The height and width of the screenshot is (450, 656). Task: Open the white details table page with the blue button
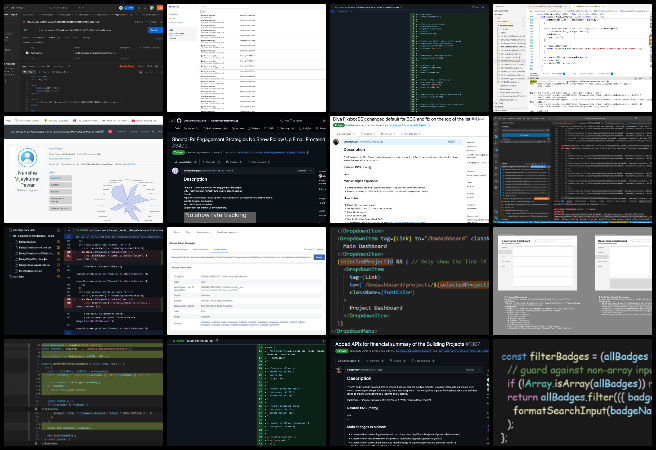[245, 280]
